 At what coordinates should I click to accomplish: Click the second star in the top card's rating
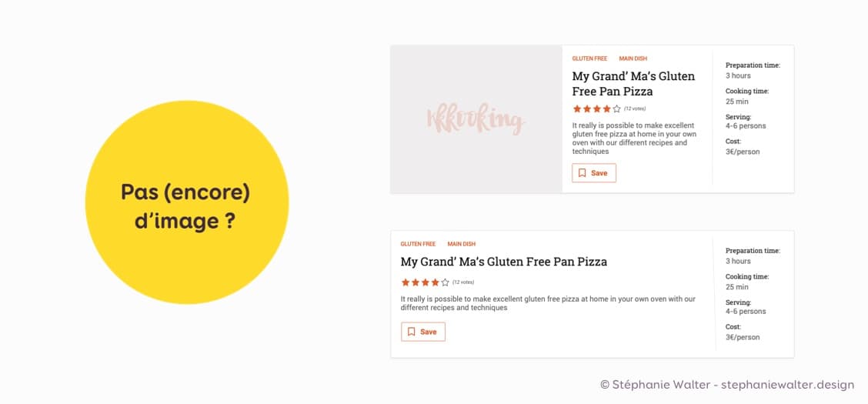(587, 109)
